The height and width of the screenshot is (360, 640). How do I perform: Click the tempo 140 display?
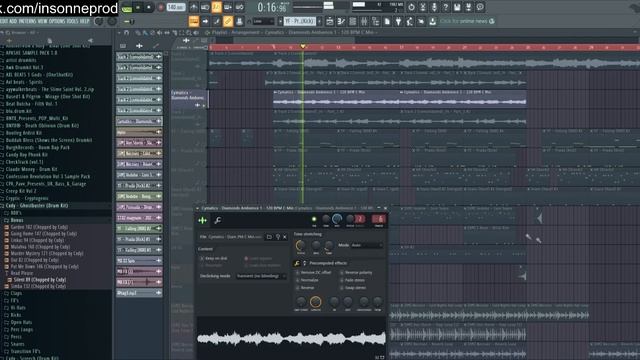coord(176,7)
